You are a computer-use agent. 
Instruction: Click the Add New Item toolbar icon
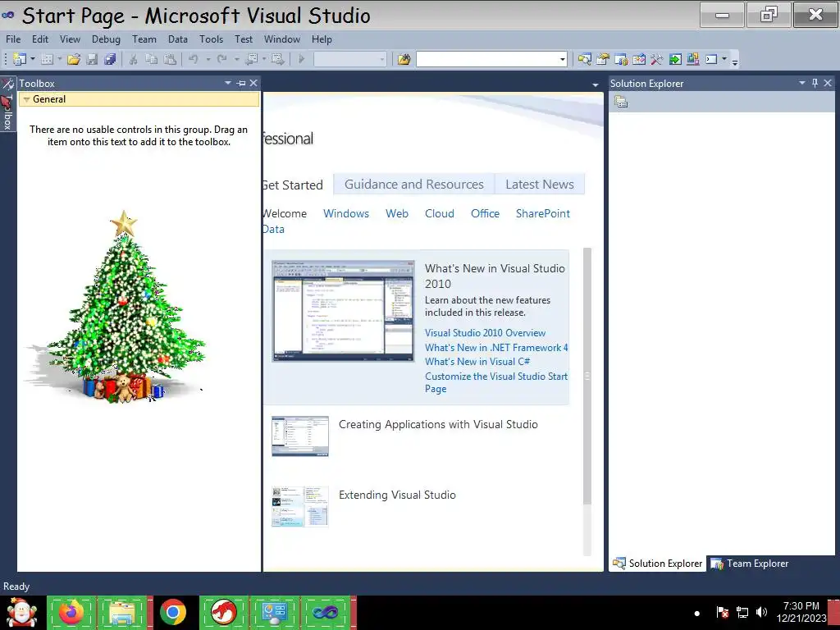47,59
